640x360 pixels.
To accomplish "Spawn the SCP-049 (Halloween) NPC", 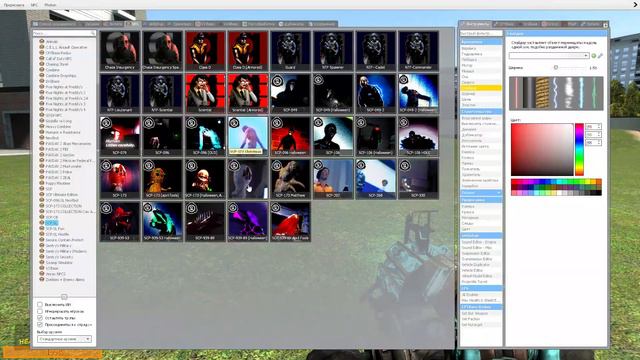I will coord(333,93).
